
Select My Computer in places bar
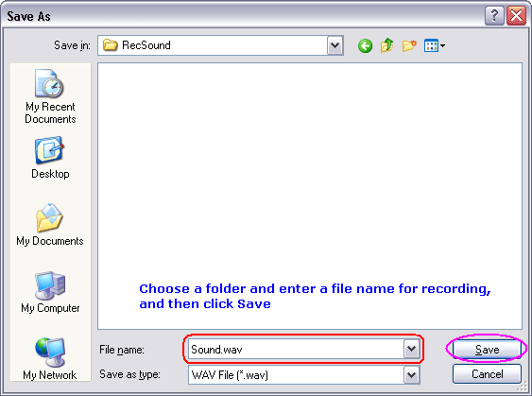click(50, 292)
